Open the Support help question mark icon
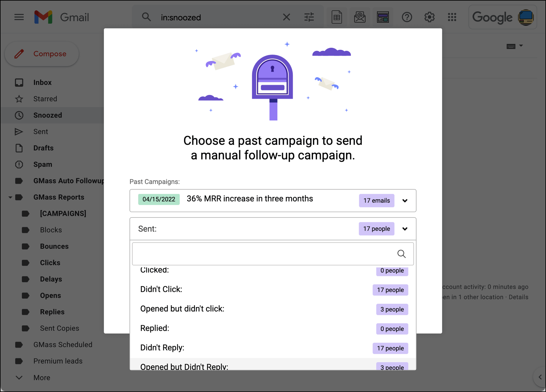 [x=407, y=17]
